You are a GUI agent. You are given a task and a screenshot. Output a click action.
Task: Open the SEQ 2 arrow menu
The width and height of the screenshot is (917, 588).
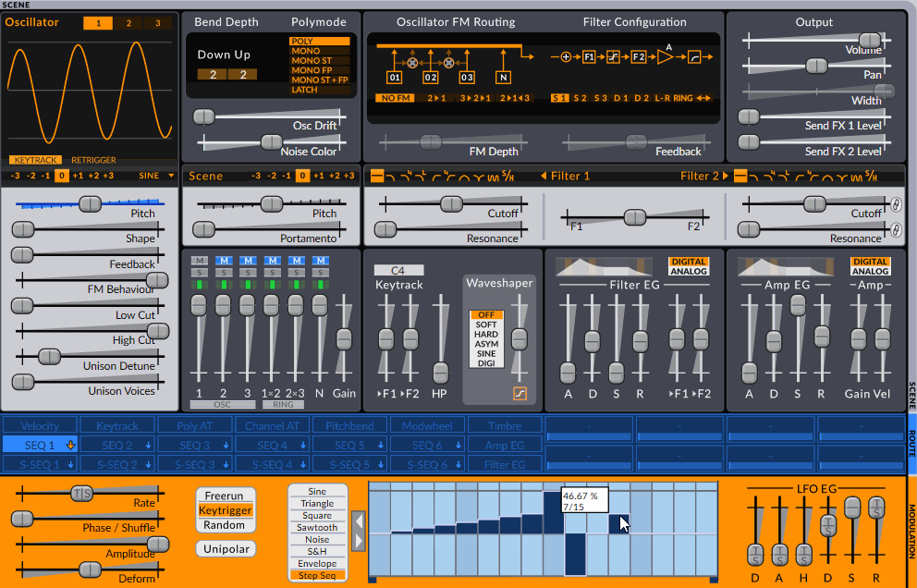pyautogui.click(x=149, y=446)
